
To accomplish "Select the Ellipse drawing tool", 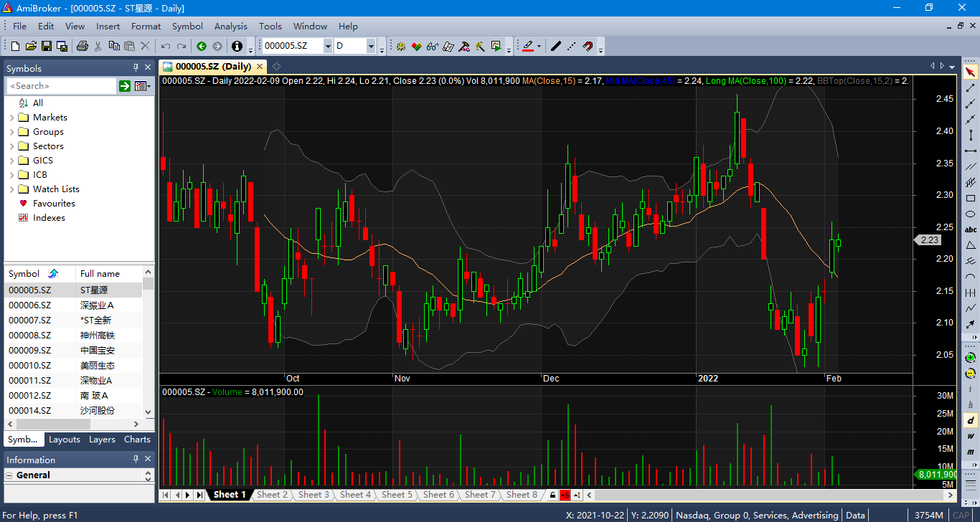I will (971, 214).
